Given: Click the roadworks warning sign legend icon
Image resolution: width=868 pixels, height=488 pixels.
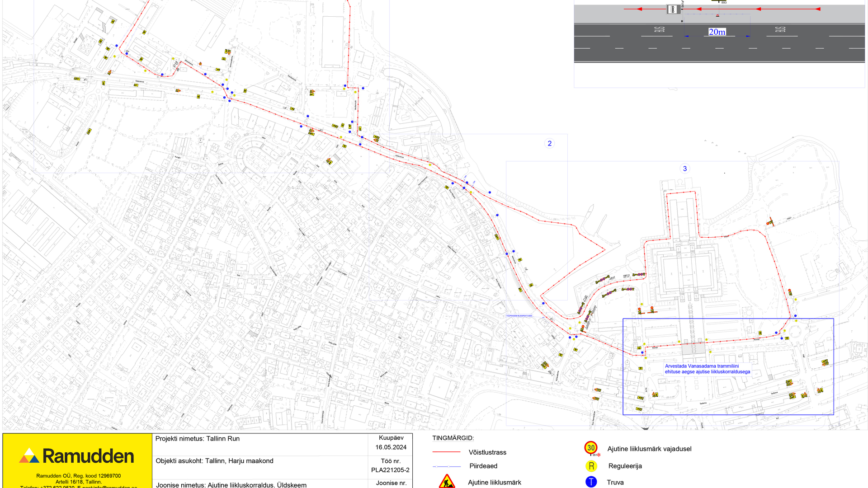Looking at the screenshot, I should point(447,481).
